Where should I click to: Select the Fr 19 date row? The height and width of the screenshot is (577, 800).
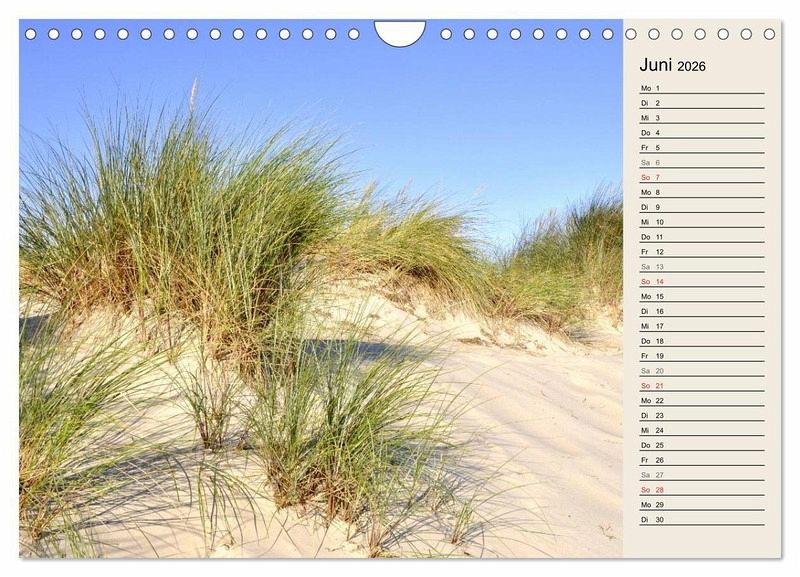coord(702,356)
